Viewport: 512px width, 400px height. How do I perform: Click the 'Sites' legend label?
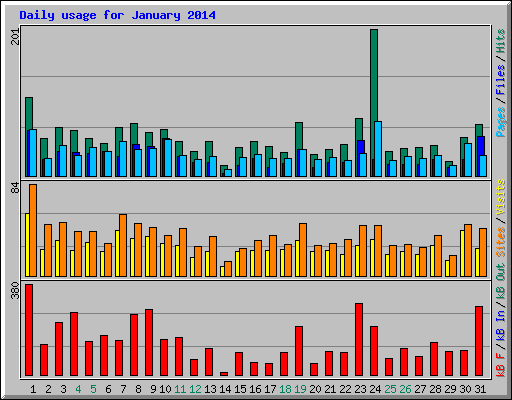click(x=501, y=242)
